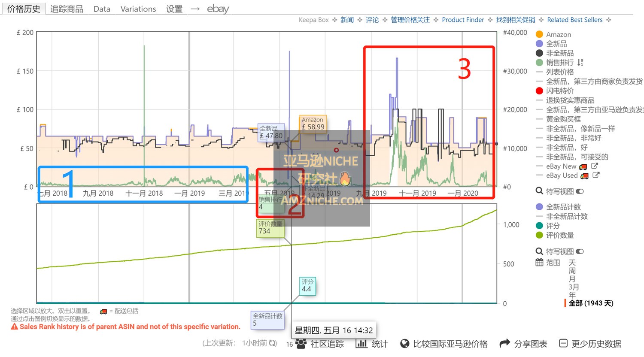Toggle the 非全新品 legend dot
The width and height of the screenshot is (644, 357).
[539, 53]
